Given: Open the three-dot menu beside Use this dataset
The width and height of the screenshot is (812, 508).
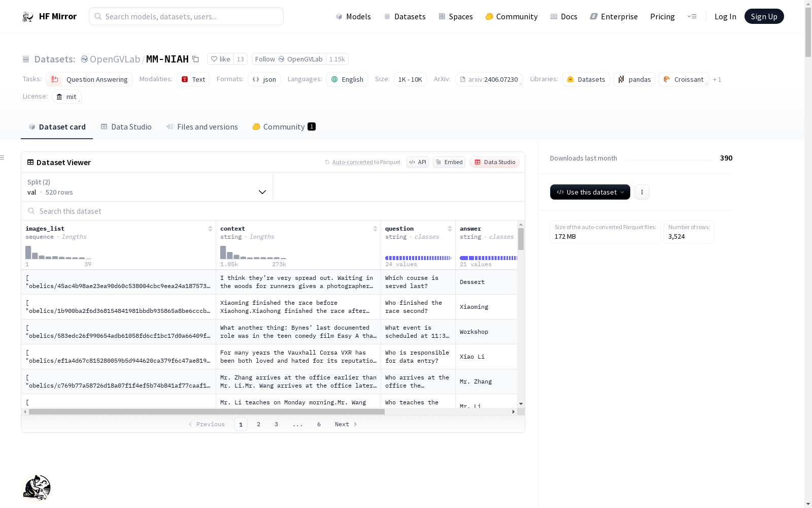Looking at the screenshot, I should click(x=642, y=192).
